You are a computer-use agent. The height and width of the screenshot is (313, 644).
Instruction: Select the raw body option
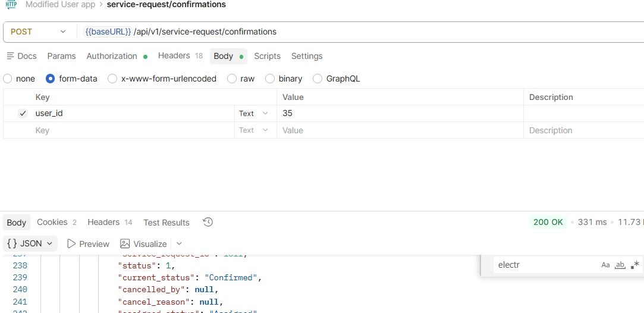click(241, 79)
